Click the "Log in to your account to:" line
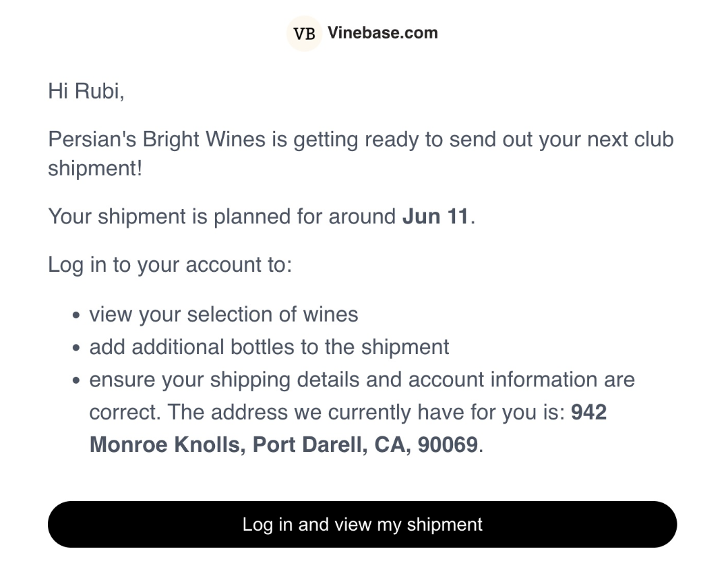The height and width of the screenshot is (576, 728). [170, 264]
